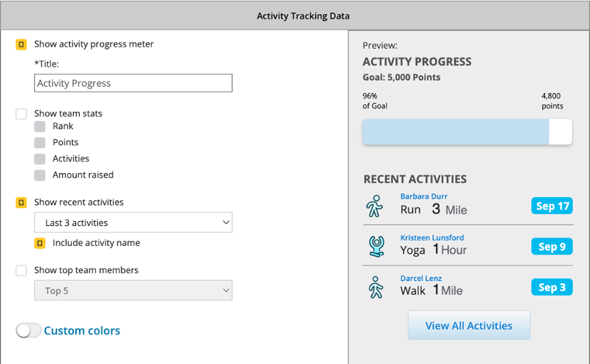Click the *Title: label
This screenshot has height=364, width=590.
pyautogui.click(x=47, y=64)
